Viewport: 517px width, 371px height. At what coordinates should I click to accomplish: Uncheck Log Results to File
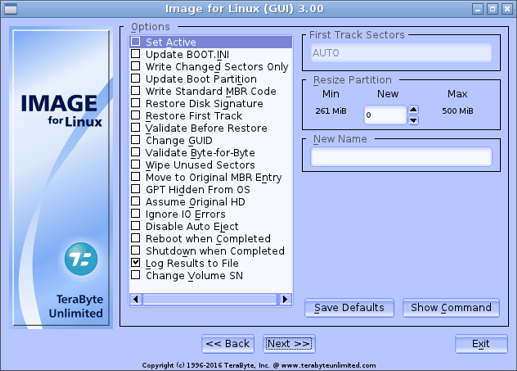(x=135, y=263)
